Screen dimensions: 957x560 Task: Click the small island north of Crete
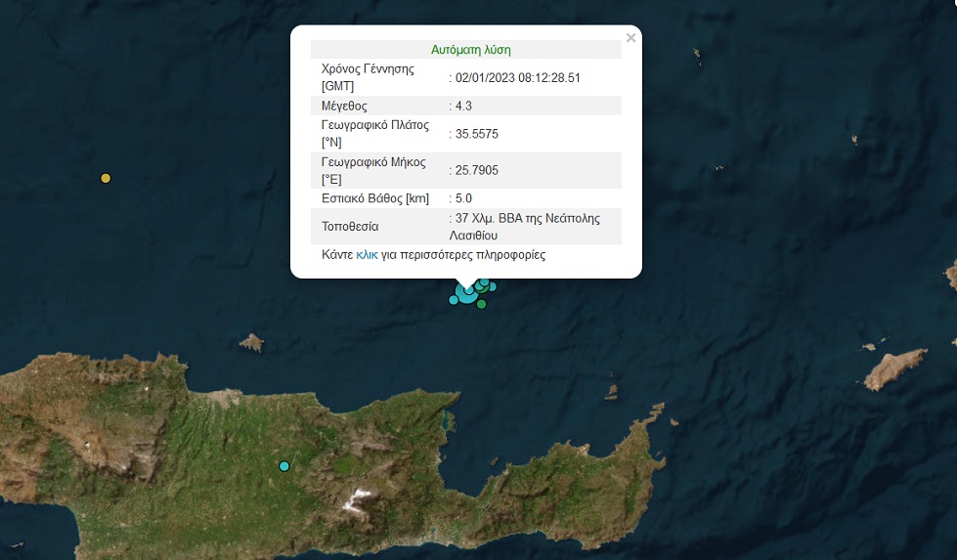tap(252, 342)
